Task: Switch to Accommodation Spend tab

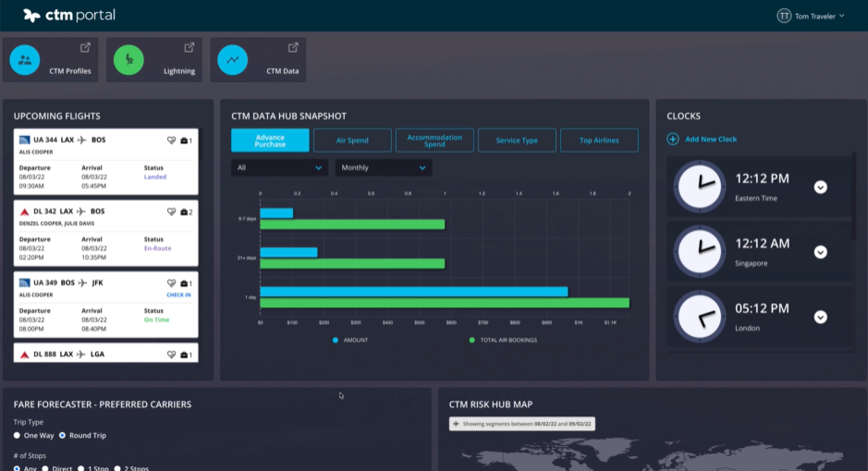Action: coord(434,141)
